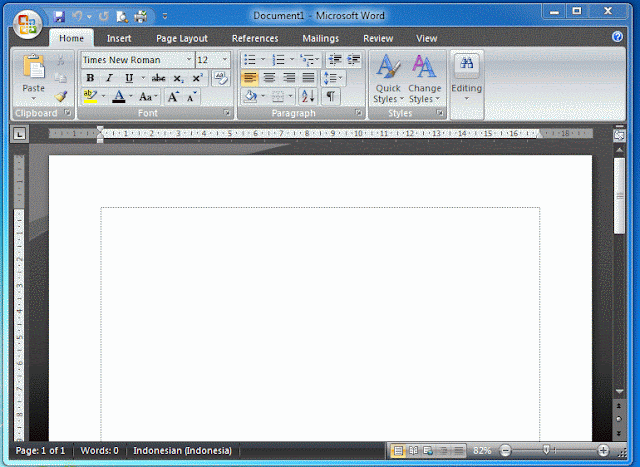
Task: Go to the View tab
Action: click(427, 38)
